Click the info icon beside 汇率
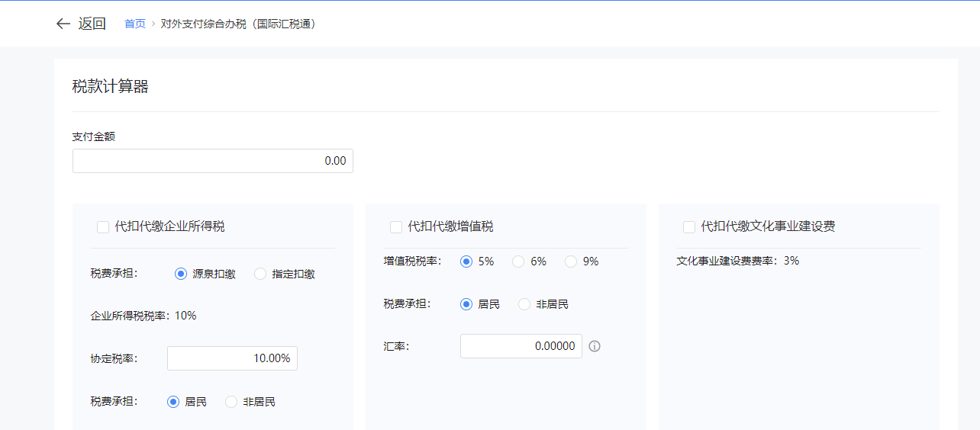Screen dimensions: 980x430 [595, 346]
